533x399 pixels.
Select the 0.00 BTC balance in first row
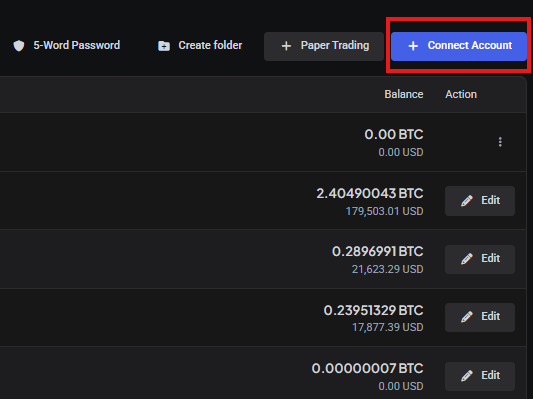[394, 135]
